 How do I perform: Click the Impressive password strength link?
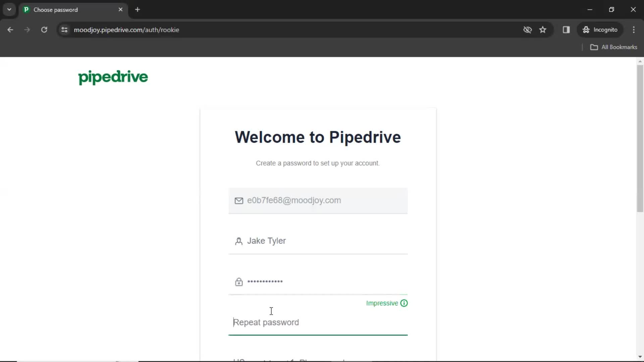click(386, 303)
